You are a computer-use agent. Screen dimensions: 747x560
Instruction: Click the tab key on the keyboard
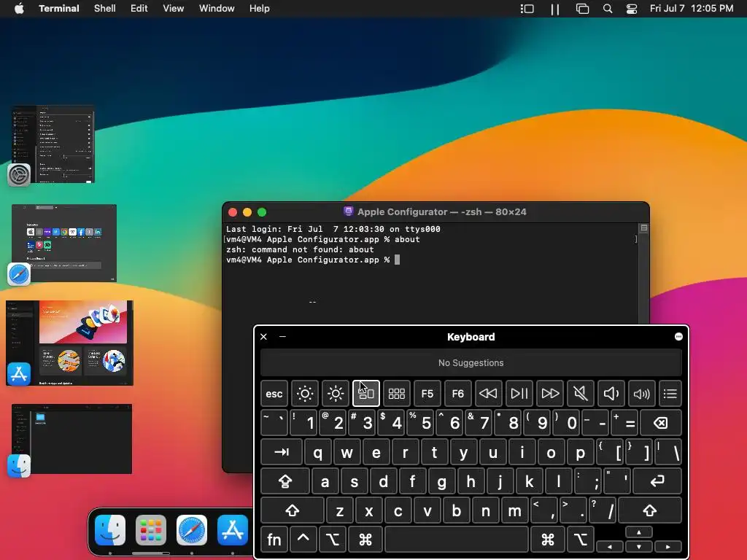pos(282,452)
